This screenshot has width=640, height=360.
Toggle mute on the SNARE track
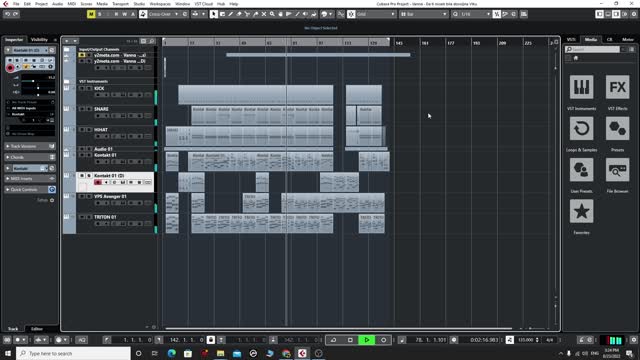pos(82,109)
